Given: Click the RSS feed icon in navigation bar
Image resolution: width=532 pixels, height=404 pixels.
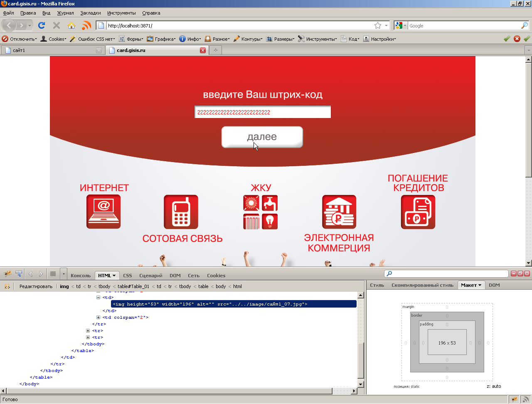Looking at the screenshot, I should [x=86, y=25].
